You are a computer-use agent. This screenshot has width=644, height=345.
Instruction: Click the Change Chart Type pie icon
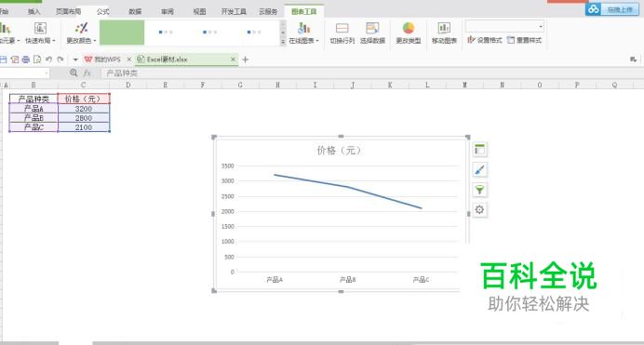click(409, 28)
